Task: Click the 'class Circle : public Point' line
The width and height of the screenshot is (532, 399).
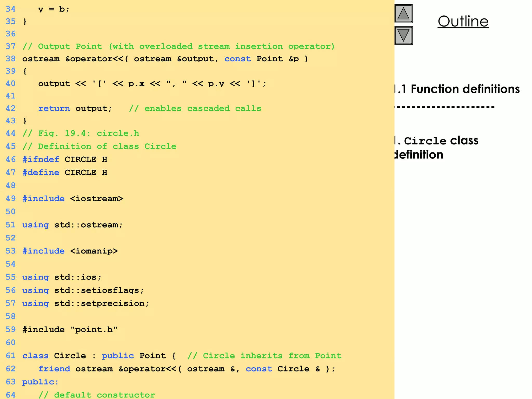Action: point(99,356)
